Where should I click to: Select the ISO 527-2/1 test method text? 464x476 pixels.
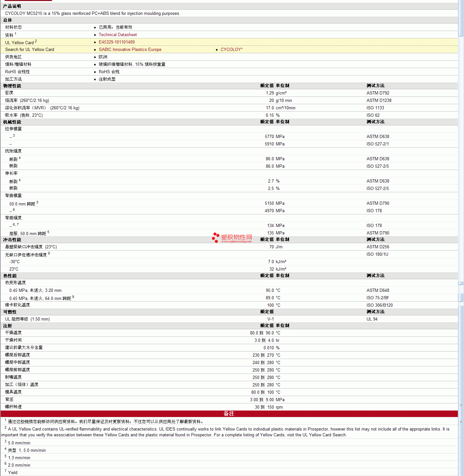[x=377, y=144]
